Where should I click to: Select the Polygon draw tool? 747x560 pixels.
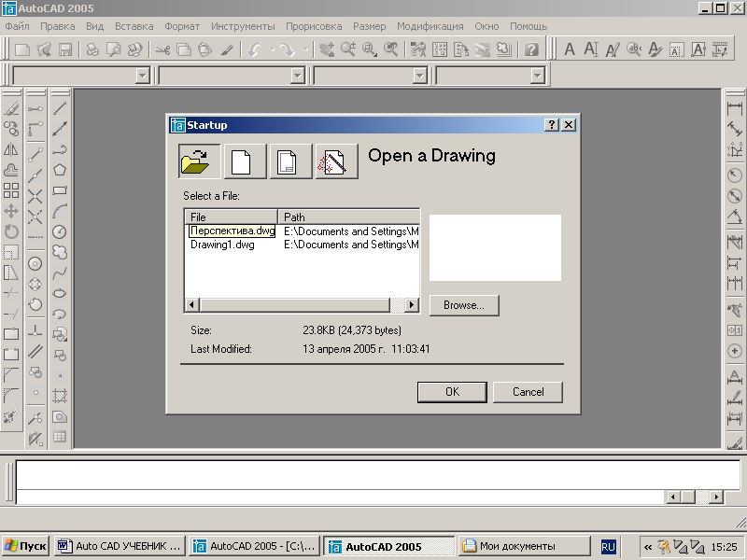tap(60, 170)
